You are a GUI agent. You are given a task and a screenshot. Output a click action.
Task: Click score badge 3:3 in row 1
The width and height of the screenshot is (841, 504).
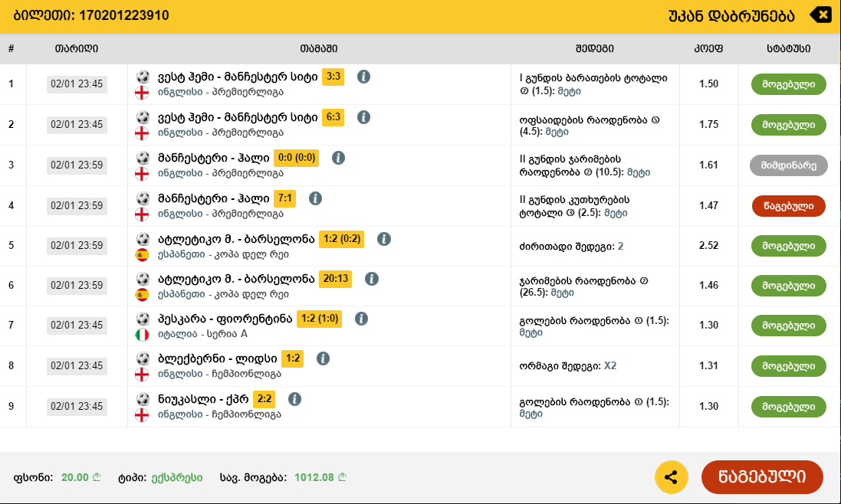coord(333,77)
